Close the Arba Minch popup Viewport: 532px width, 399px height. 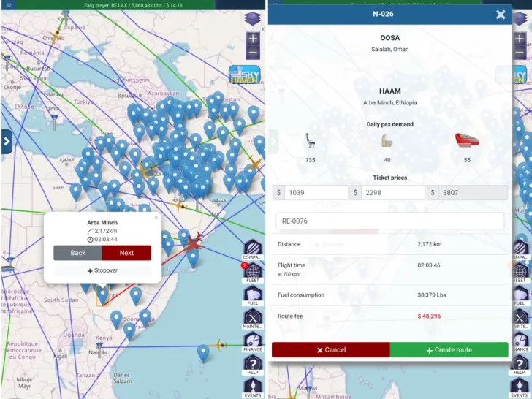click(x=156, y=217)
